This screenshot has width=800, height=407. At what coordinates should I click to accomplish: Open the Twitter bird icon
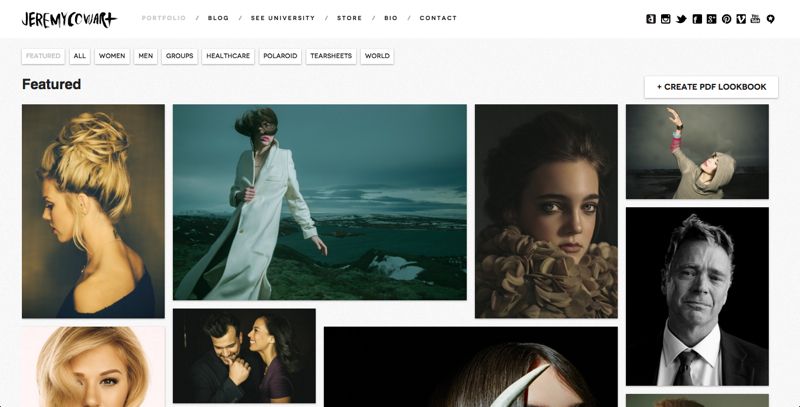(681, 19)
